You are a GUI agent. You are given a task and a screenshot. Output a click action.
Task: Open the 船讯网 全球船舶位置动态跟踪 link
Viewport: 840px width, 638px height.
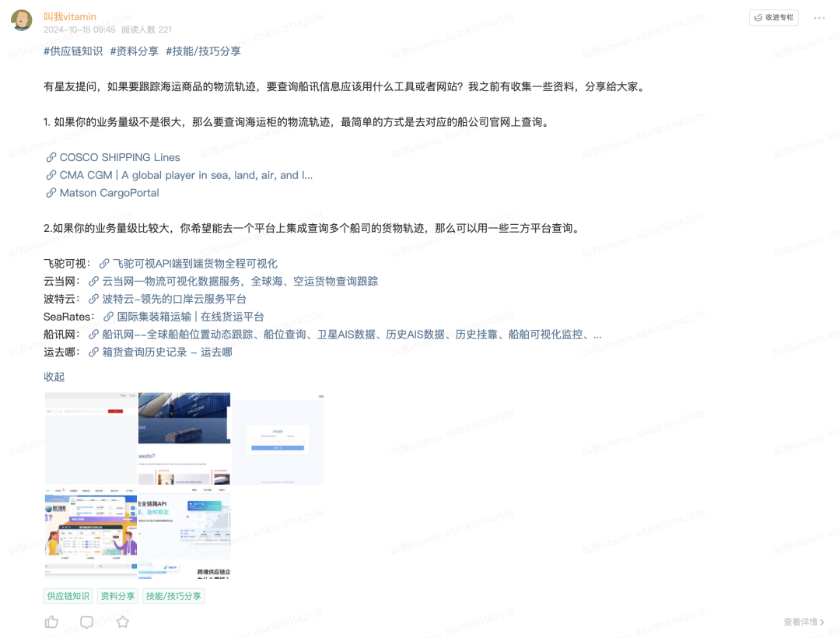point(352,335)
